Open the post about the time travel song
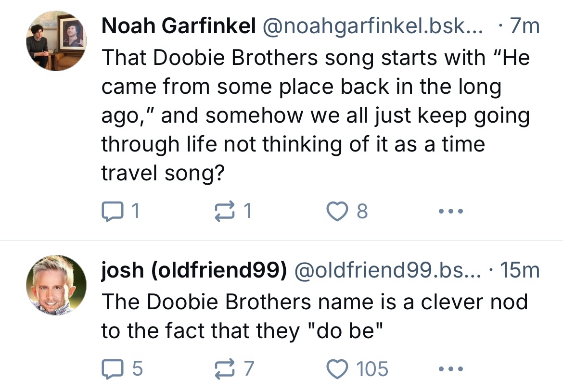The image size is (563, 392). (x=313, y=115)
